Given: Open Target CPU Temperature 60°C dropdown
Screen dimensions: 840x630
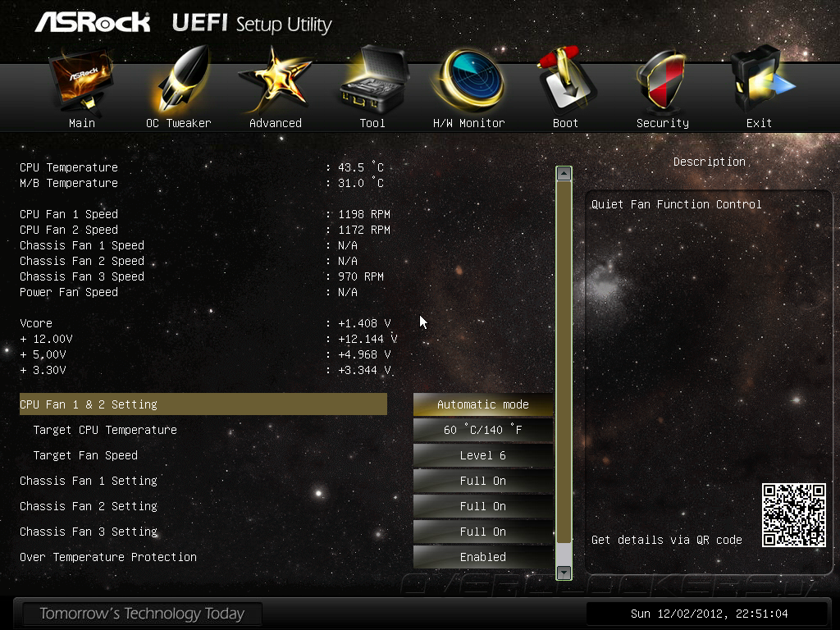Looking at the screenshot, I should point(483,430).
